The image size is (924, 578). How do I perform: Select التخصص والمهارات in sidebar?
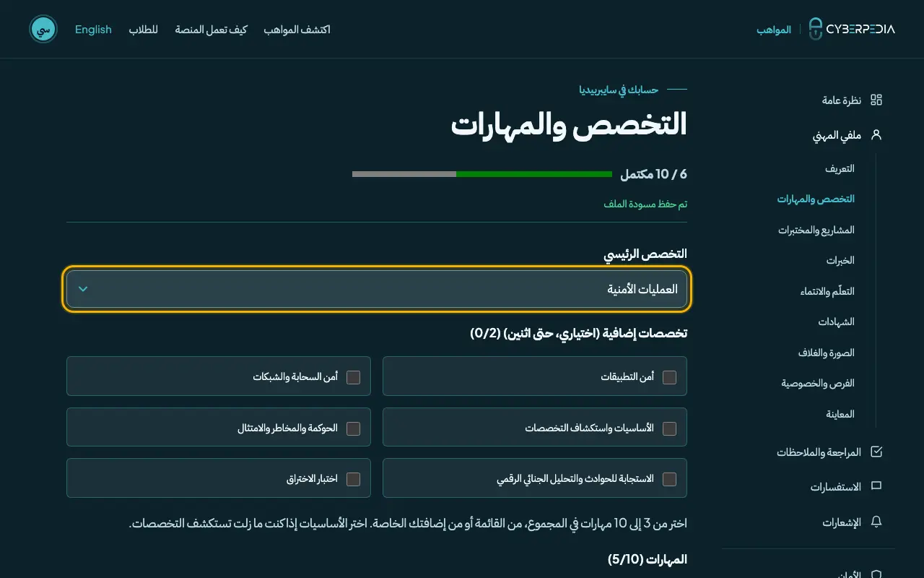pos(816,199)
